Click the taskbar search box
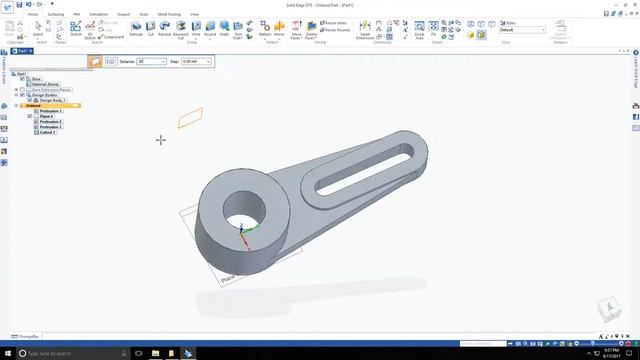The image size is (640, 360). tap(73, 353)
